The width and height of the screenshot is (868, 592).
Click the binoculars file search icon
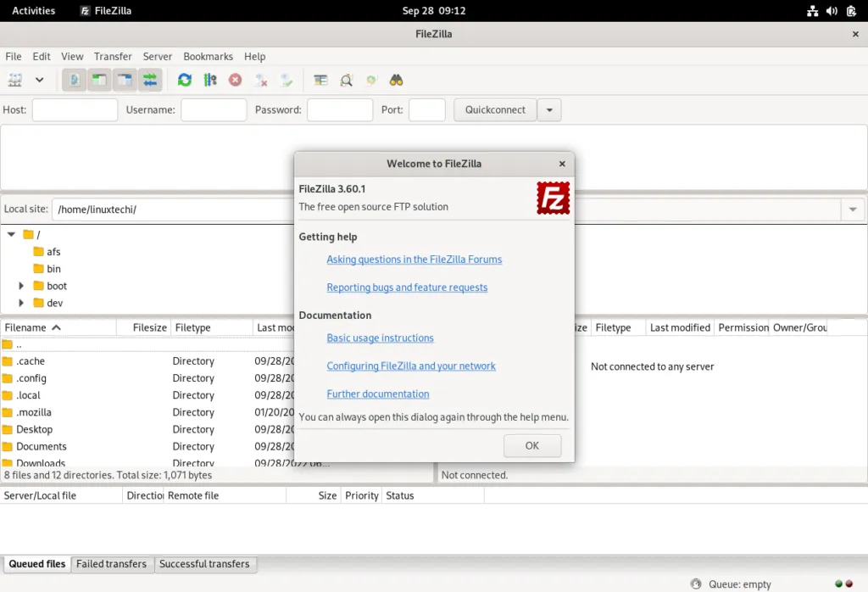(x=396, y=80)
